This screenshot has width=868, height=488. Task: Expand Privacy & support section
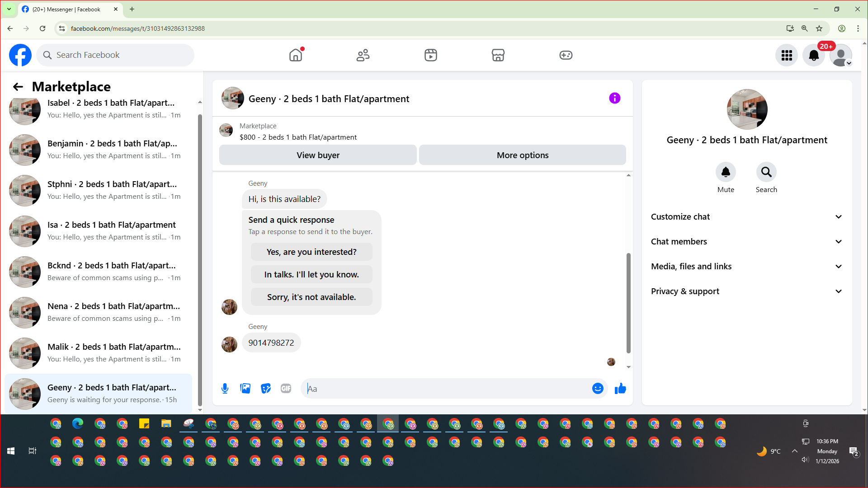[747, 291]
